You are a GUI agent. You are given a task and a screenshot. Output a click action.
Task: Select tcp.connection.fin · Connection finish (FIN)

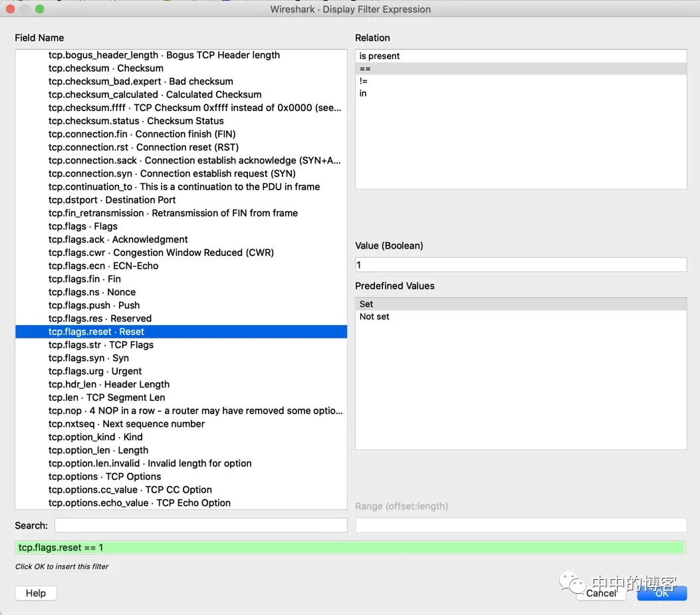tap(181, 134)
